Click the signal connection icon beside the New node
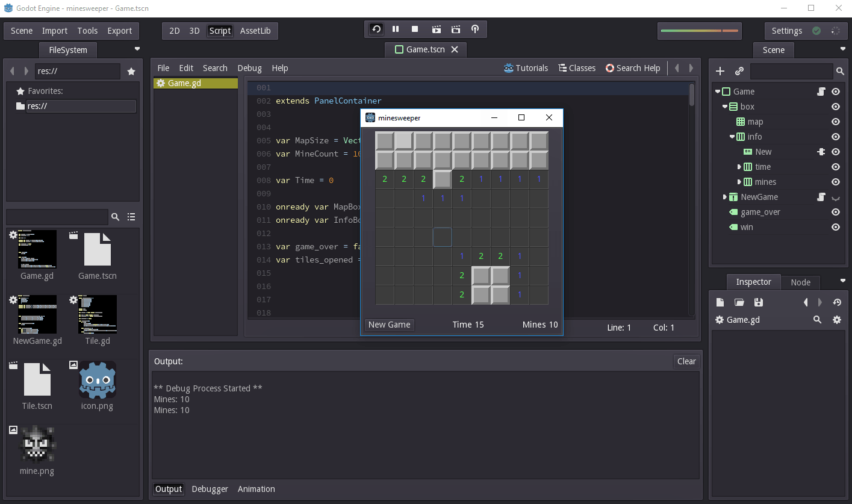This screenshot has width=852, height=504. [821, 151]
